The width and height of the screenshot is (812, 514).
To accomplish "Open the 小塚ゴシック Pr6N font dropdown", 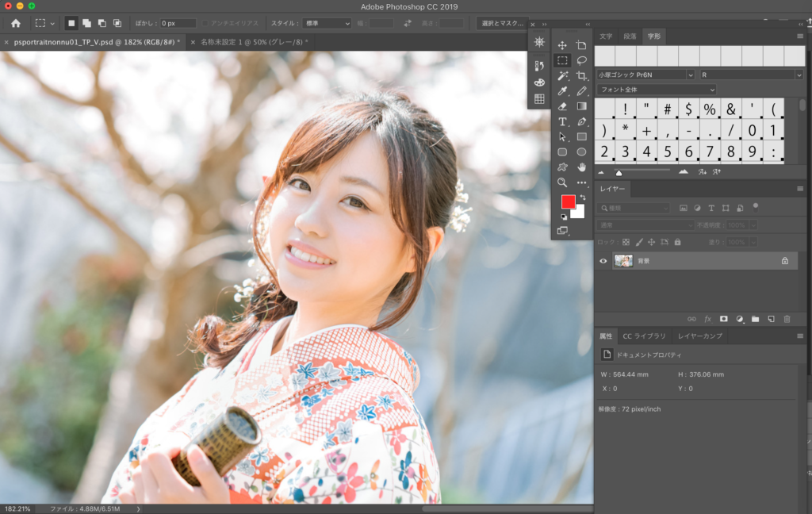I will (x=645, y=75).
